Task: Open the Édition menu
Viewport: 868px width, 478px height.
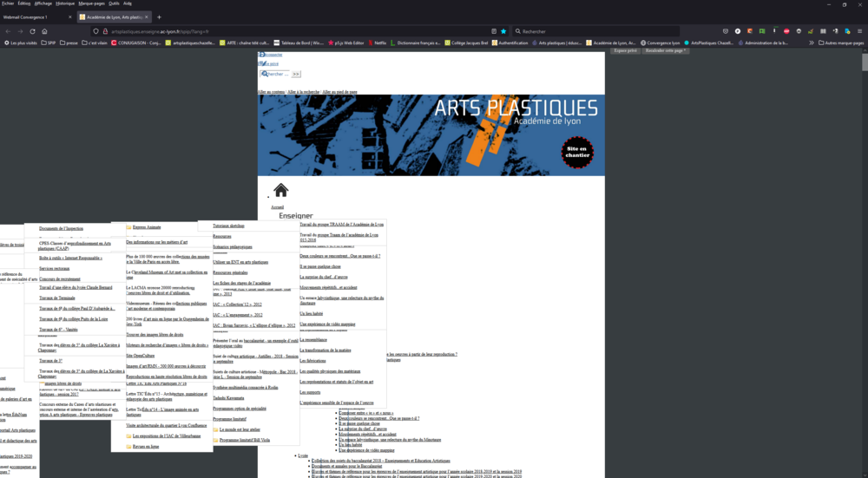Action: (23, 3)
